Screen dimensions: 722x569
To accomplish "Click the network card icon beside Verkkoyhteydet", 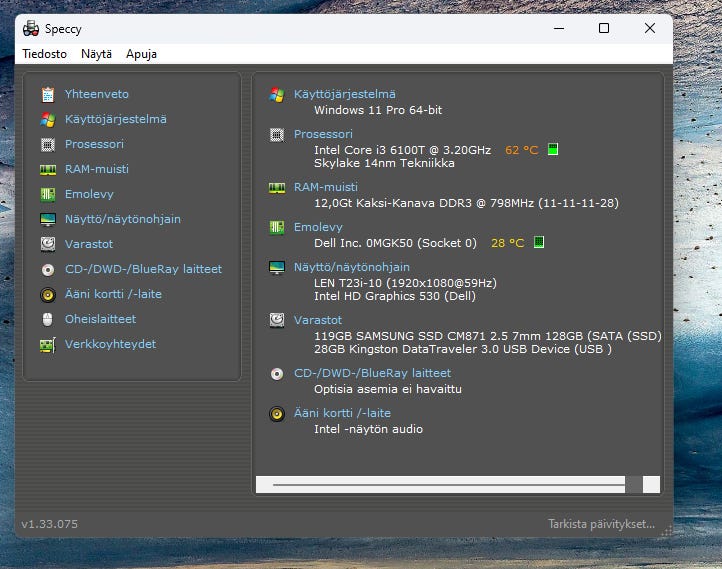I will click(x=47, y=344).
